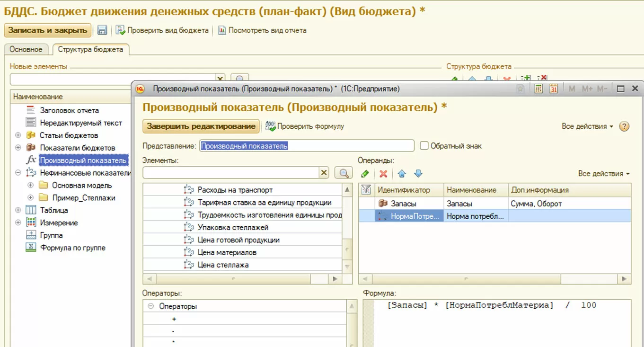The width and height of the screenshot is (644, 347).
Task: Expand the Пример_Стеллажи folder
Action: (x=30, y=198)
